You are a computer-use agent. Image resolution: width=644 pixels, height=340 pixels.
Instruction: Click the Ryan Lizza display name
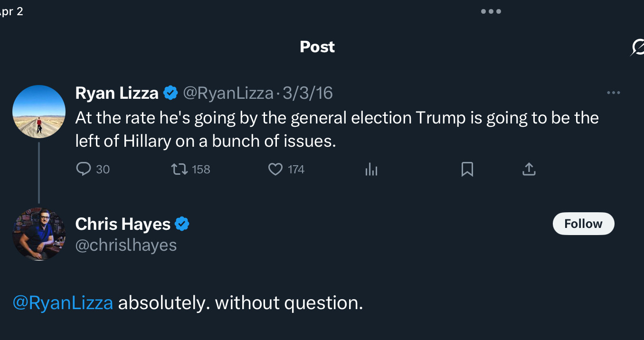[x=117, y=93]
